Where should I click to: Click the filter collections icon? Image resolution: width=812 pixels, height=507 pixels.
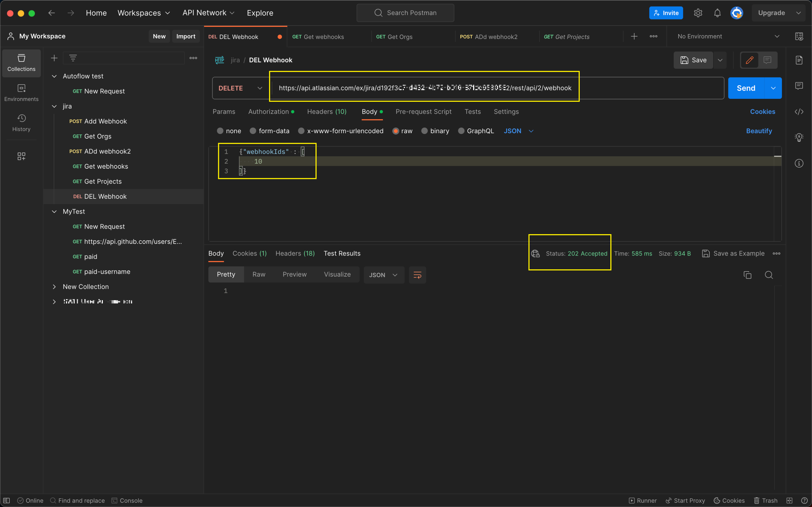[x=73, y=58]
